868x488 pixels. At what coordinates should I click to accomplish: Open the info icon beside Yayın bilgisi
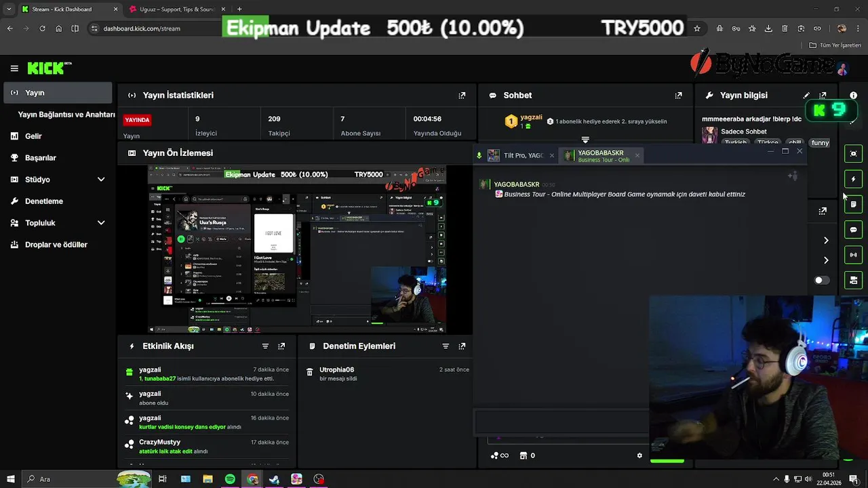coord(853,96)
